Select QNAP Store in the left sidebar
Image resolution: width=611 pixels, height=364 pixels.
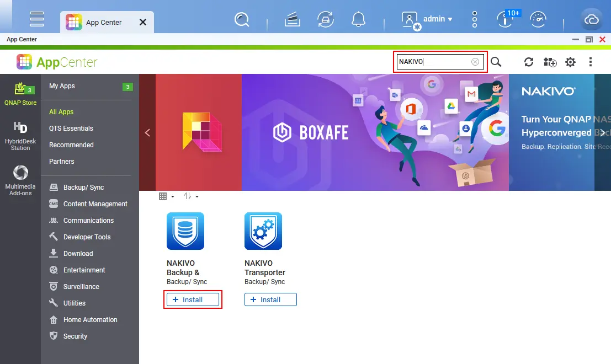(20, 94)
